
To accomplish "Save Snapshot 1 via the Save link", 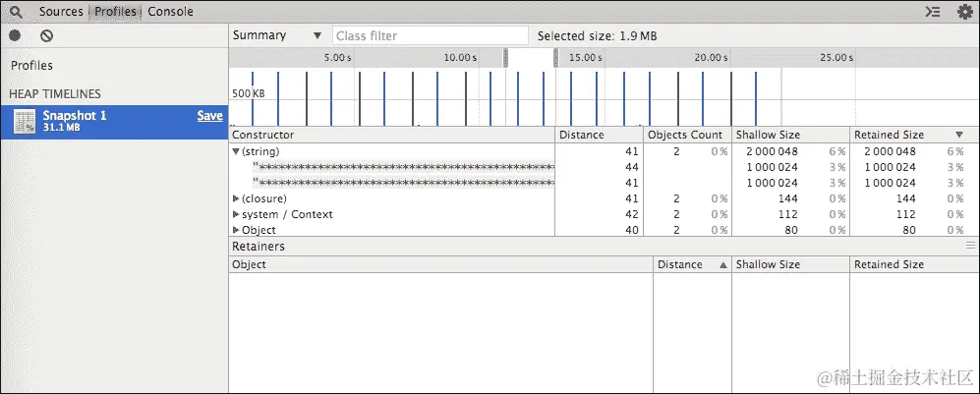I will pyautogui.click(x=210, y=116).
